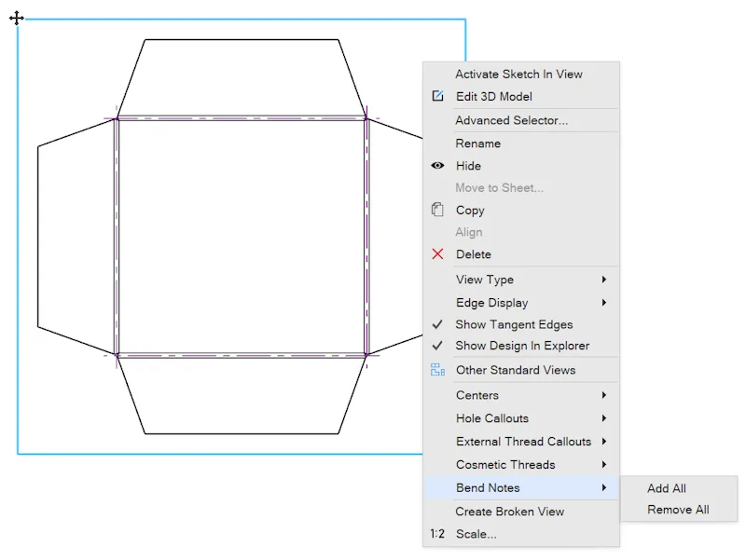Expand the Hole Callouts submenu arrow
746x560 pixels.
pyautogui.click(x=603, y=417)
